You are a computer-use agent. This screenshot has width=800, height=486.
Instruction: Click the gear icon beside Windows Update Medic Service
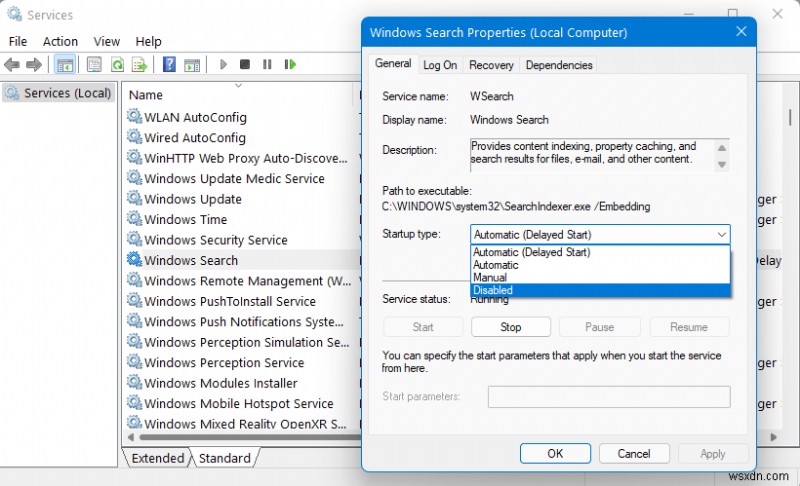coord(134,178)
